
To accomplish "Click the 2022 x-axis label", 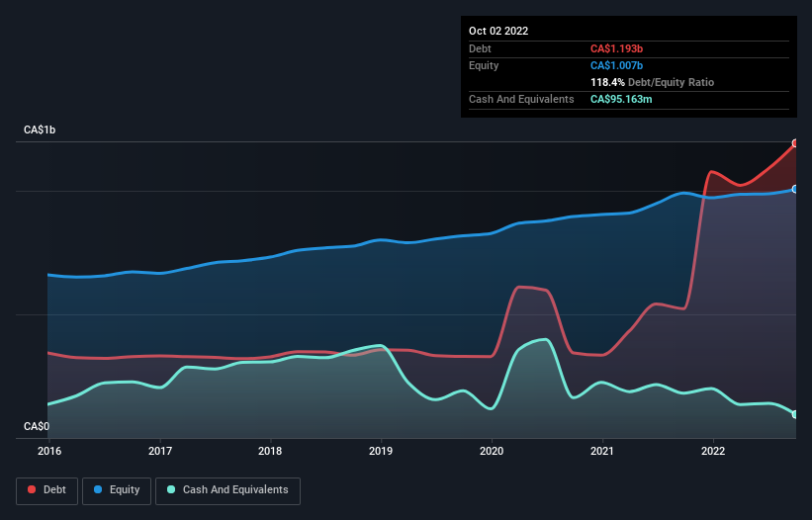I will 713,451.
